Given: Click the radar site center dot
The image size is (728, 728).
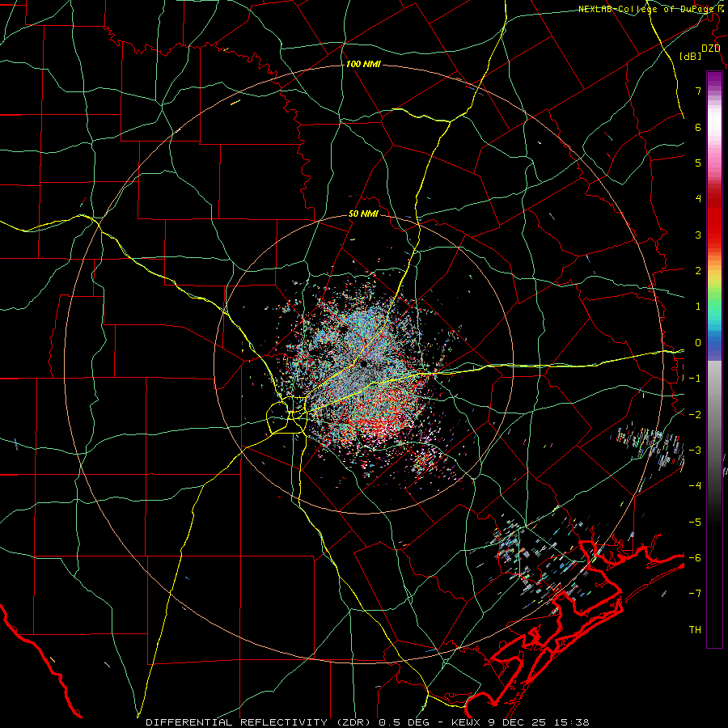Looking at the screenshot, I should (x=363, y=363).
